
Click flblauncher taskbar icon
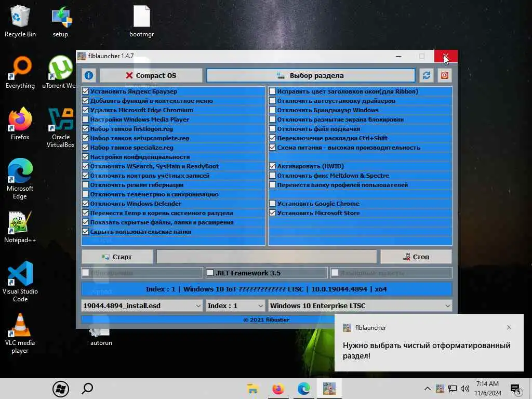(x=329, y=389)
